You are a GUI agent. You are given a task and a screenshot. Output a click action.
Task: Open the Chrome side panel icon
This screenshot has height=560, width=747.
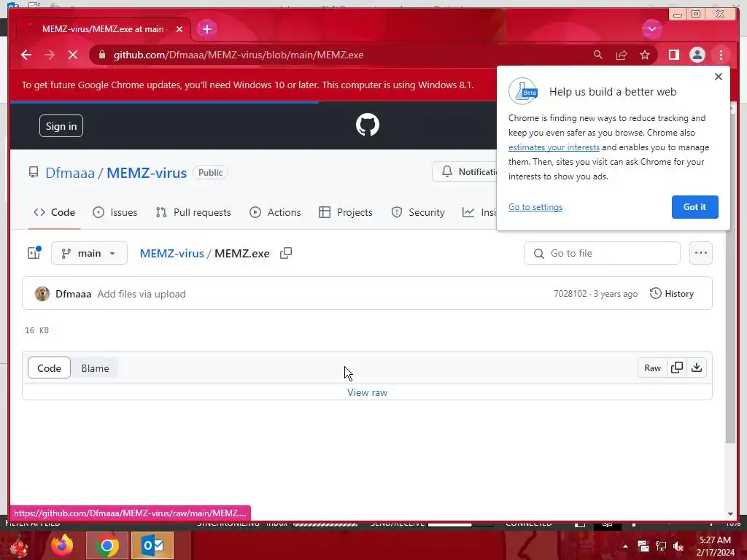673,55
